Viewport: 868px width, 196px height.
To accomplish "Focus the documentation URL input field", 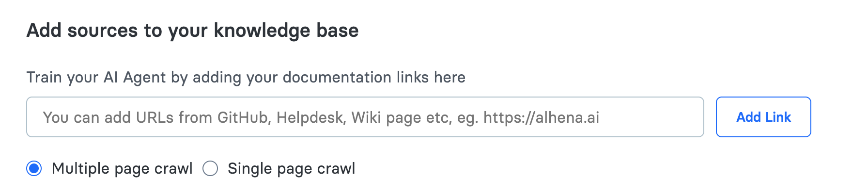I will coord(365,117).
